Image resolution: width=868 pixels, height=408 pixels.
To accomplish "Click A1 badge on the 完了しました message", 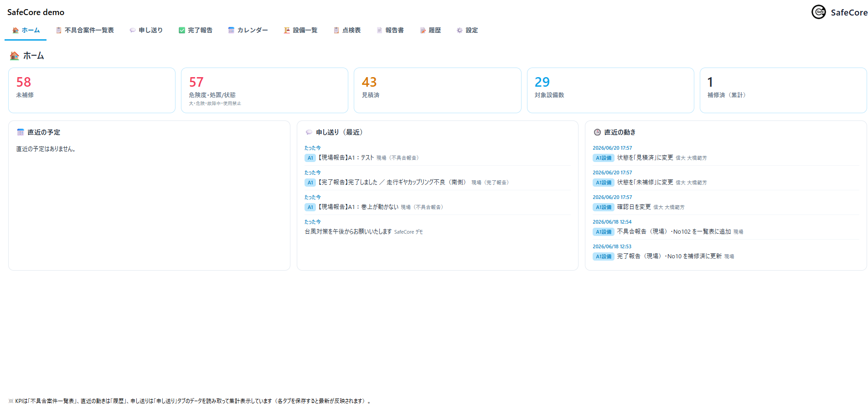I will 310,183.
